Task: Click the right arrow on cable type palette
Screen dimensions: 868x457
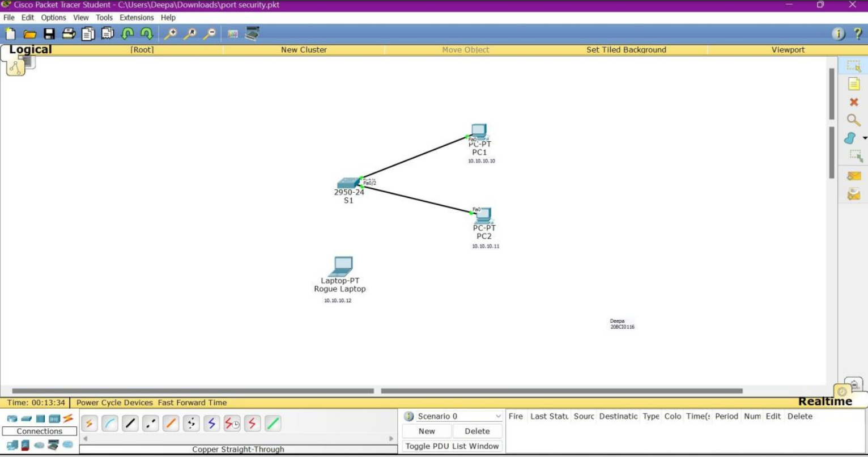Action: 390,438
